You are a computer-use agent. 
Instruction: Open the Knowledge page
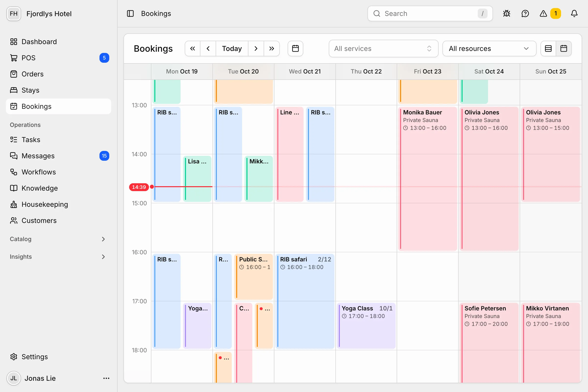click(x=59, y=188)
